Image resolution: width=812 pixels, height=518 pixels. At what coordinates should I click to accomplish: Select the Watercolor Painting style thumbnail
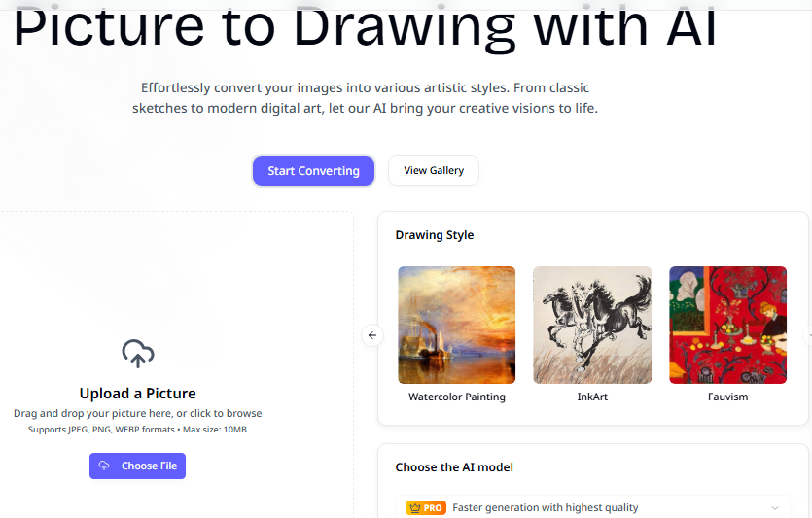tap(457, 325)
